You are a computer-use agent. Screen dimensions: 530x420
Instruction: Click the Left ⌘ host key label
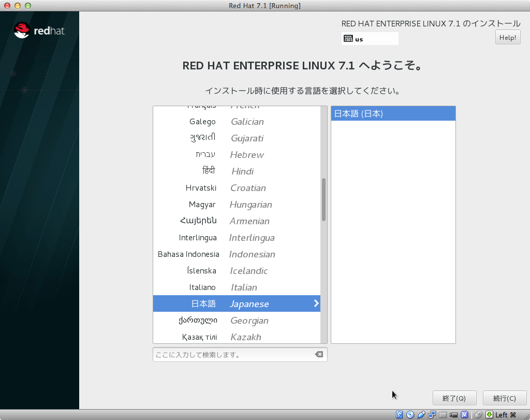click(x=506, y=415)
